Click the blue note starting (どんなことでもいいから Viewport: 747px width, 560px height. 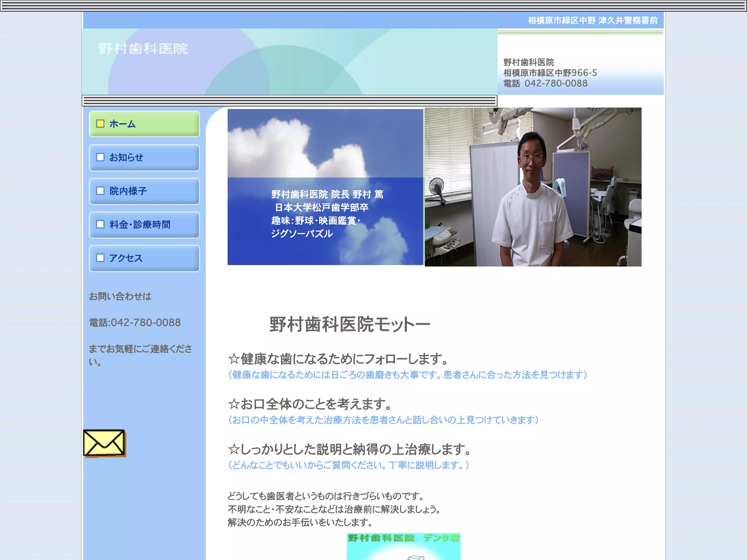pos(349,465)
